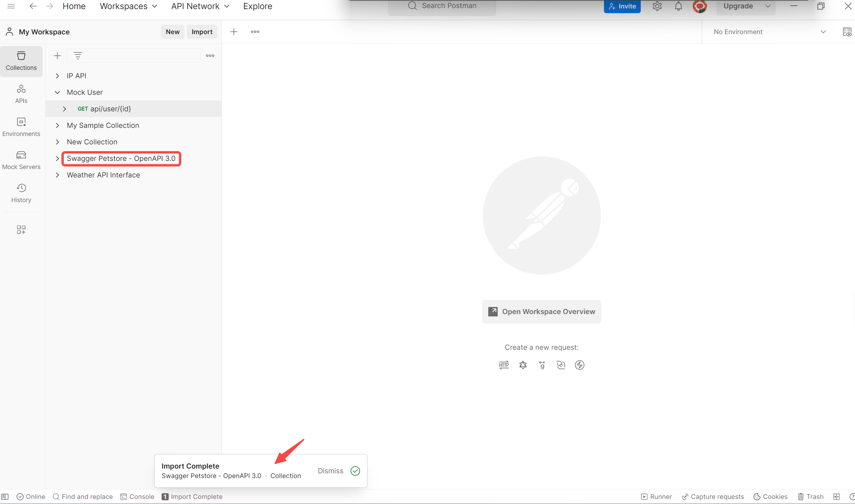Screen dimensions: 855x504
Task: View History panel
Action: pyautogui.click(x=21, y=192)
